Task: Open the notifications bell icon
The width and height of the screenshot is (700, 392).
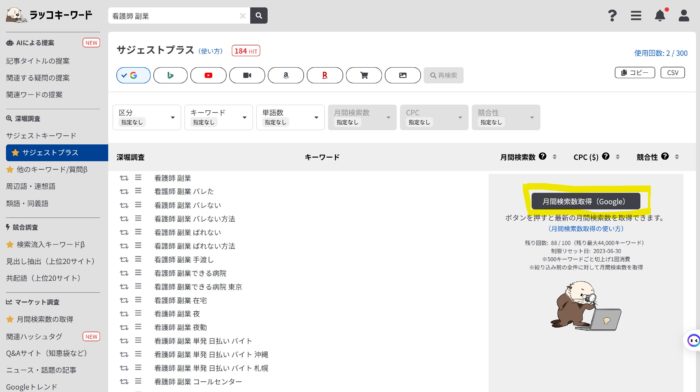Action: 660,15
